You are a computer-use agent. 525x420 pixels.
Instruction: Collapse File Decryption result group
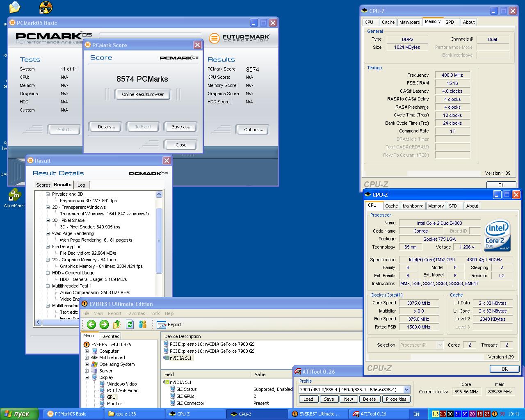point(48,247)
